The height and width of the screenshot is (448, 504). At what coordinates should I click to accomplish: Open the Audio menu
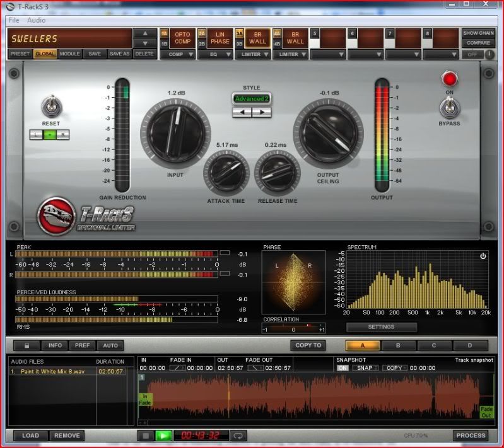click(37, 20)
